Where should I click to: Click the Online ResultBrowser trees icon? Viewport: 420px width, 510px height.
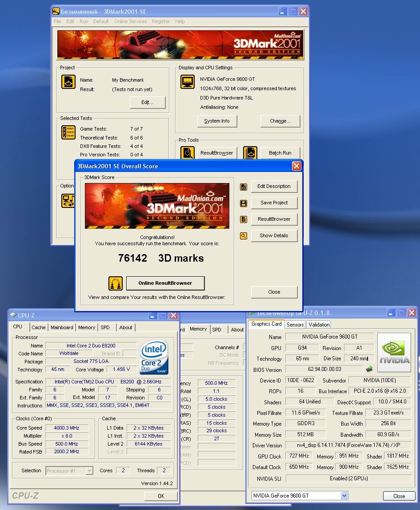click(116, 283)
